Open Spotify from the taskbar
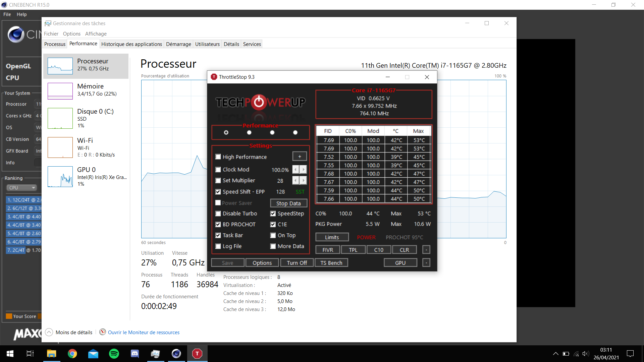 click(x=114, y=354)
